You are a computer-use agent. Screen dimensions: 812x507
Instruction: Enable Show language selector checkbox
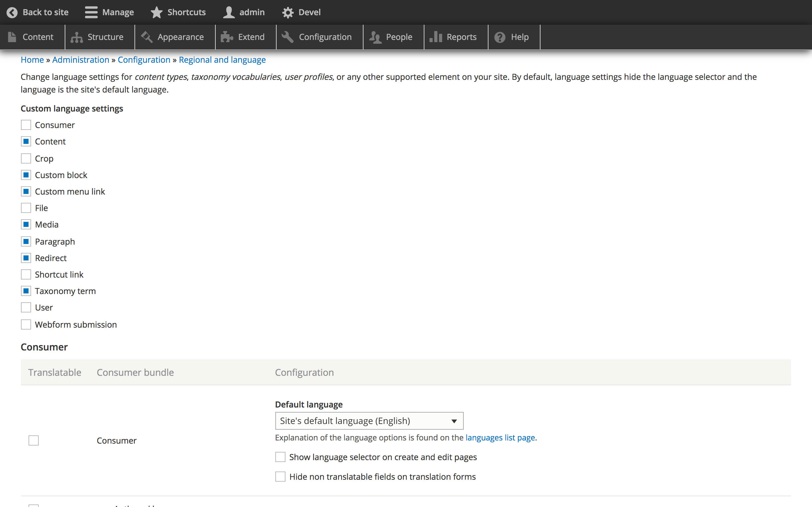(x=280, y=457)
